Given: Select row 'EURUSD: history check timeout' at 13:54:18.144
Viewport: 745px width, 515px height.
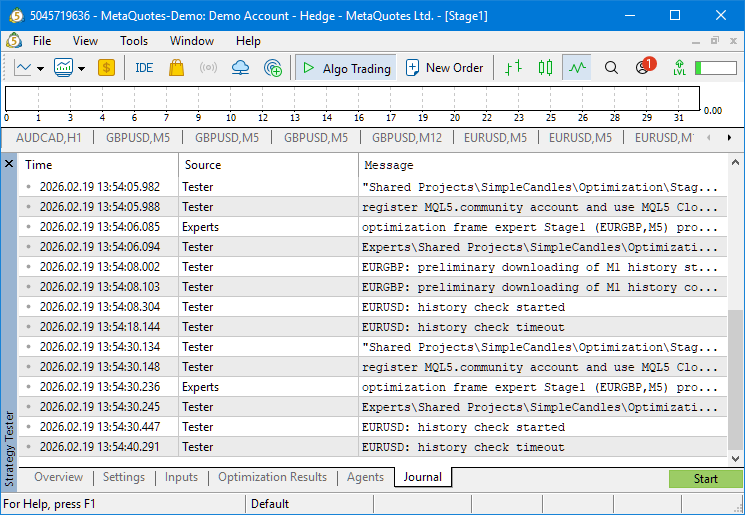Looking at the screenshot, I should 373,327.
